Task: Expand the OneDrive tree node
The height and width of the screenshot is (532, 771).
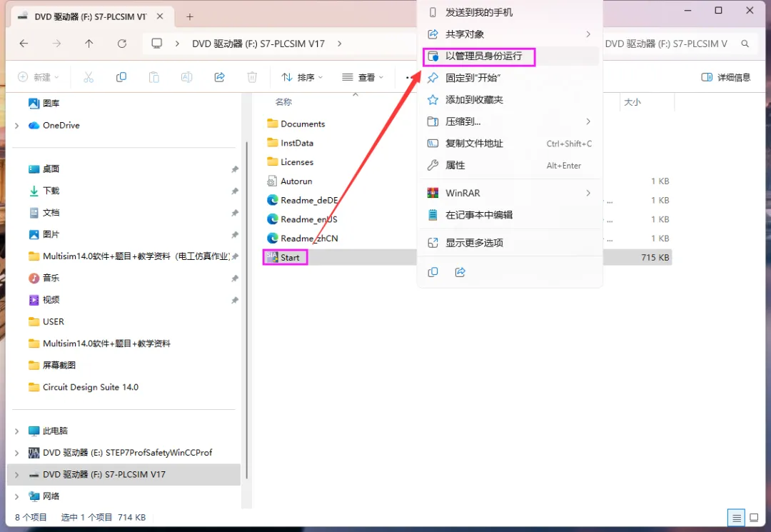Action: pos(16,126)
